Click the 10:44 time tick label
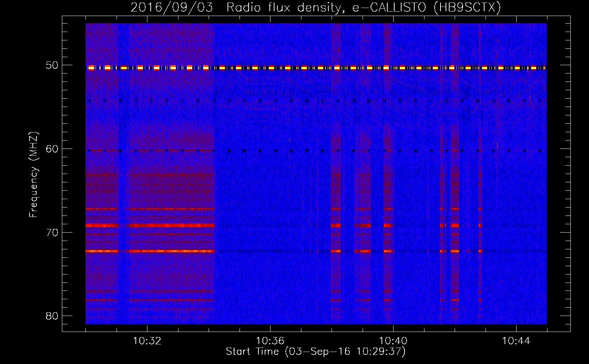This screenshot has height=364, width=589. [x=516, y=341]
